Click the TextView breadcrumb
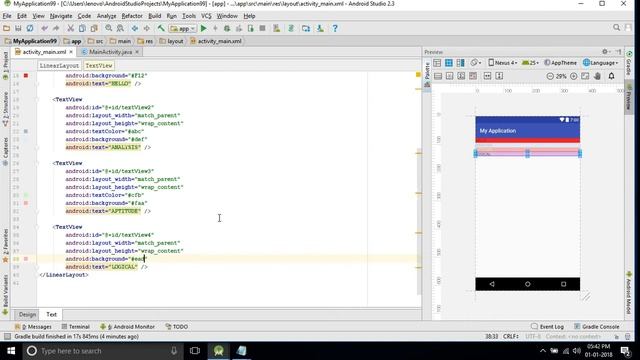Screen dimensions: 640x360 click(x=99, y=65)
